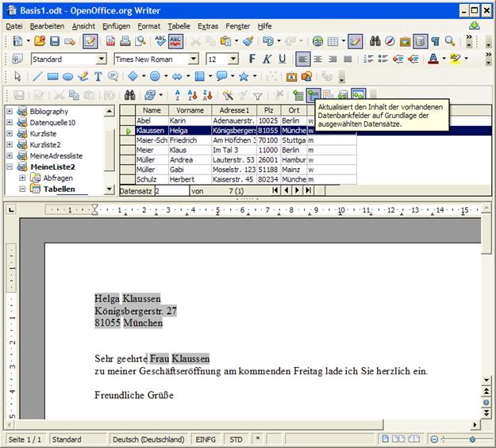Click the Vorname column header
496x448 pixels.
[x=189, y=110]
